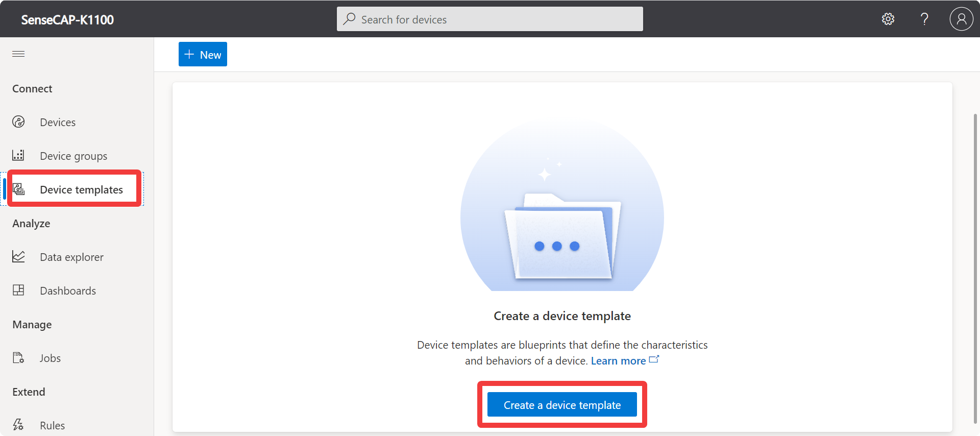
Task: Focus the Search for devices field
Action: [490, 19]
